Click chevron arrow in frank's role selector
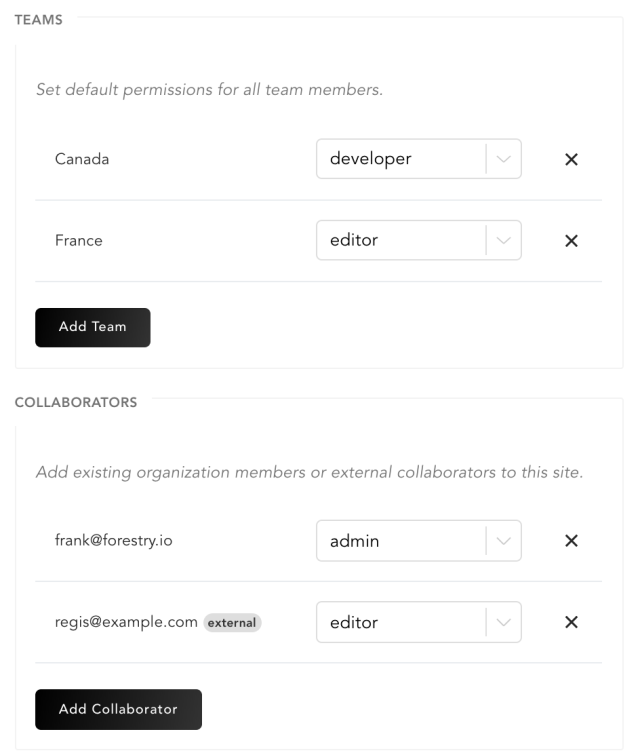 503,541
